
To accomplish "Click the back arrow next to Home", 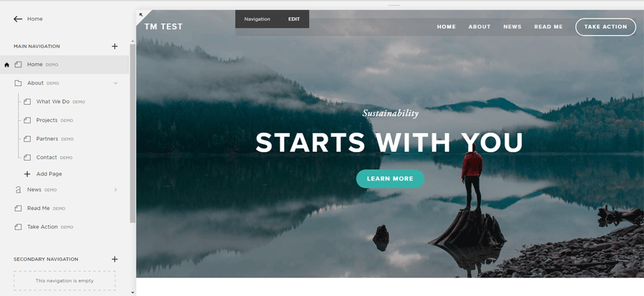I will [18, 19].
